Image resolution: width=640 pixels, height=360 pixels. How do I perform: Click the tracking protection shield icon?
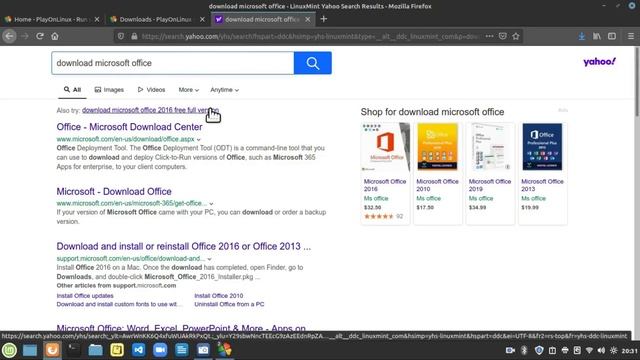(121, 36)
